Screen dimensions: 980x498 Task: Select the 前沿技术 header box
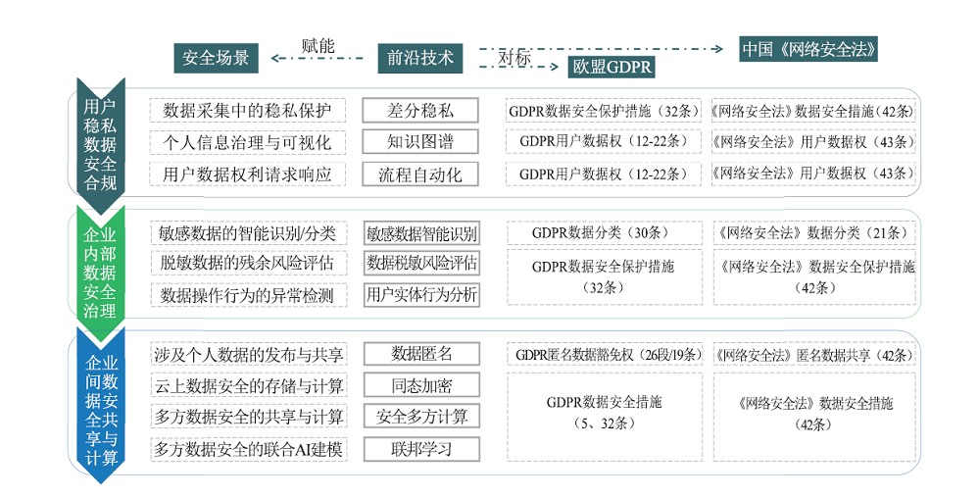pyautogui.click(x=420, y=59)
